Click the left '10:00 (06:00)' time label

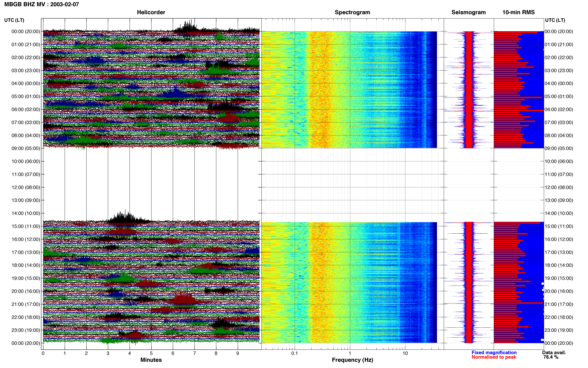tap(26, 161)
